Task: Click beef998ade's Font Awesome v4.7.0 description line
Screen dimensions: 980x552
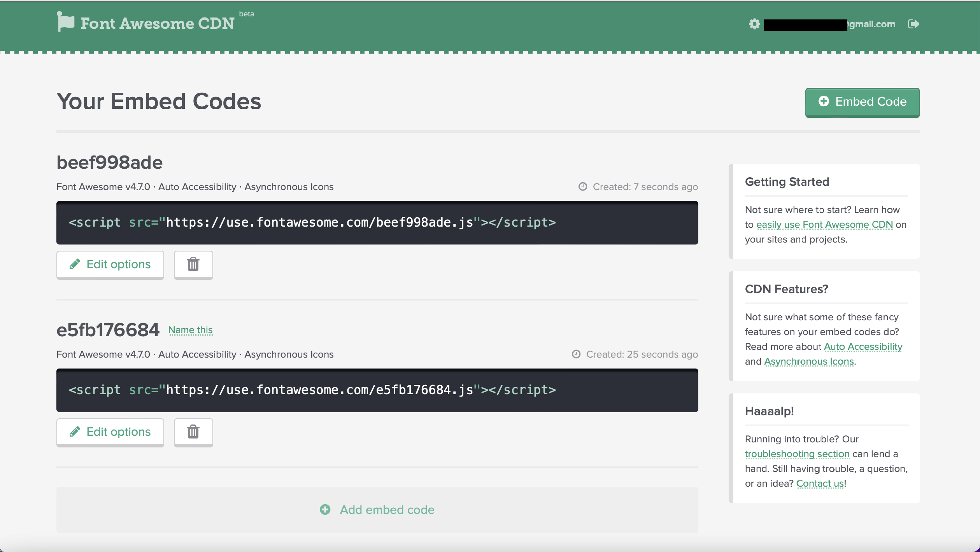Action: click(195, 187)
